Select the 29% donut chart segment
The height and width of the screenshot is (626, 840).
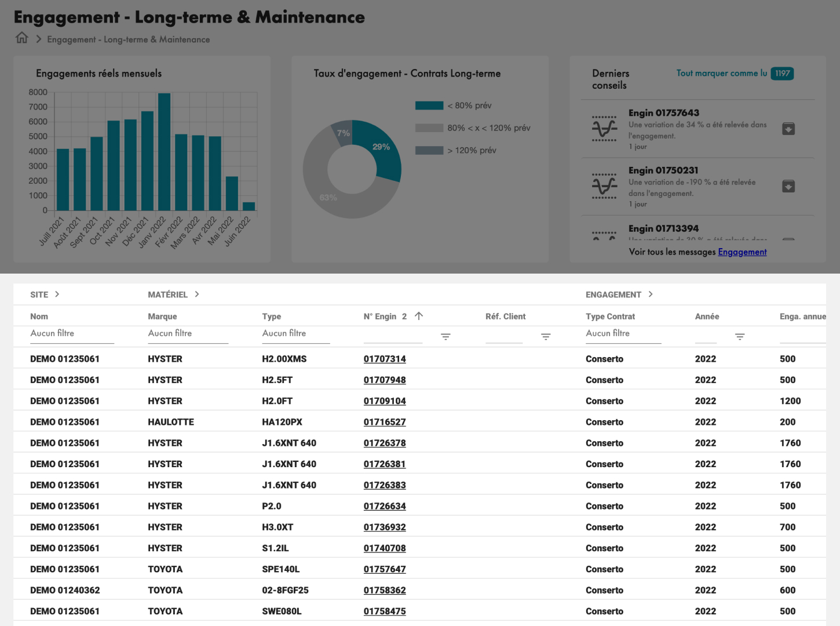[381, 147]
